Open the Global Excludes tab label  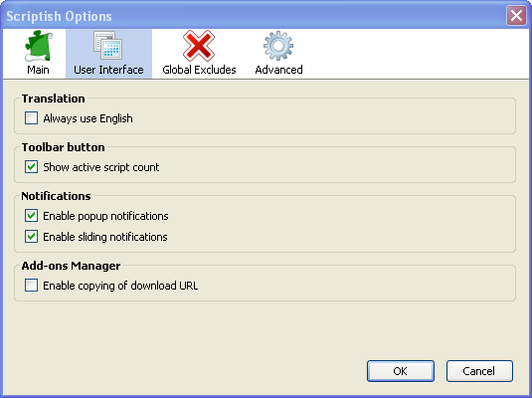[x=199, y=70]
